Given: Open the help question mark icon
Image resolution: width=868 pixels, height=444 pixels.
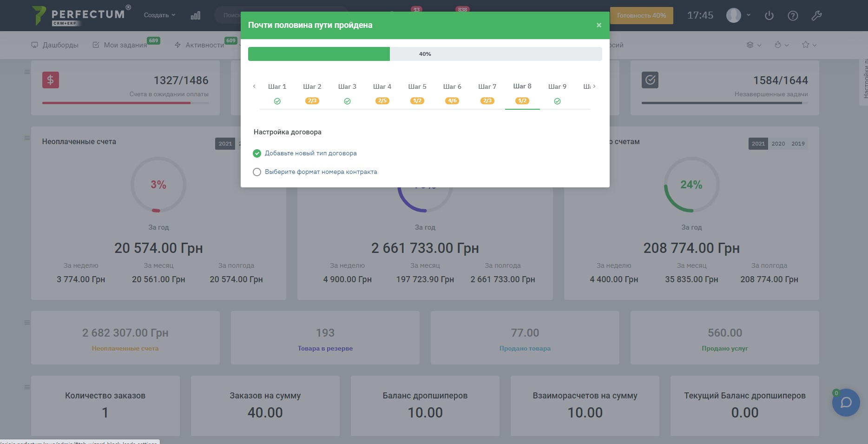Looking at the screenshot, I should click(x=793, y=15).
